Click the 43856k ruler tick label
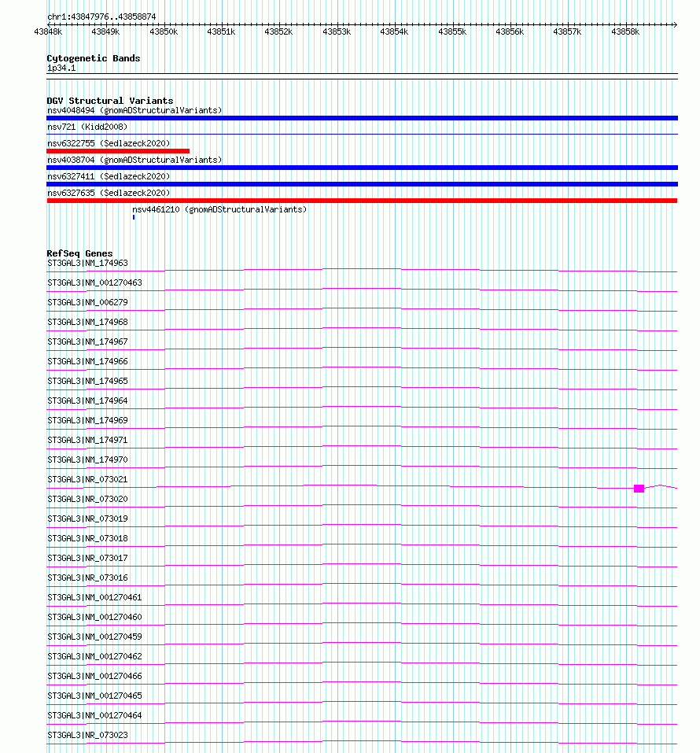The height and width of the screenshot is (753, 700). point(510,31)
